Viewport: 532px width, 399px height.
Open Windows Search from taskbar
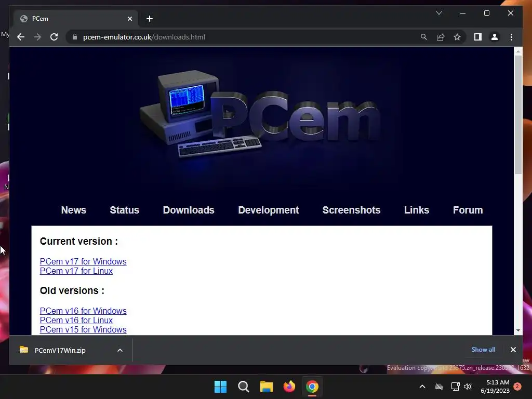click(x=243, y=387)
